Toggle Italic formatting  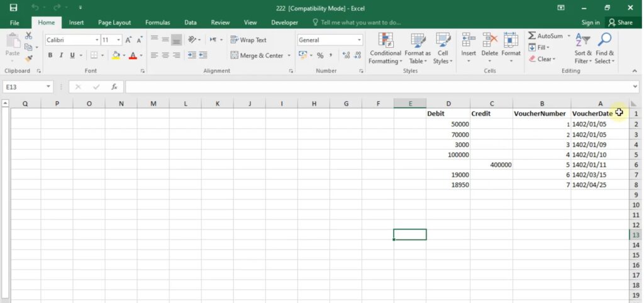61,55
